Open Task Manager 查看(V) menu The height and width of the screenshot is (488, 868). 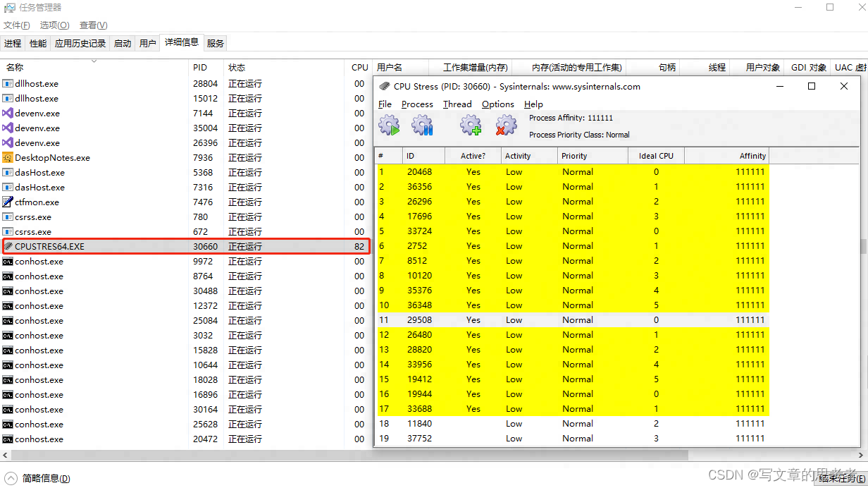94,25
